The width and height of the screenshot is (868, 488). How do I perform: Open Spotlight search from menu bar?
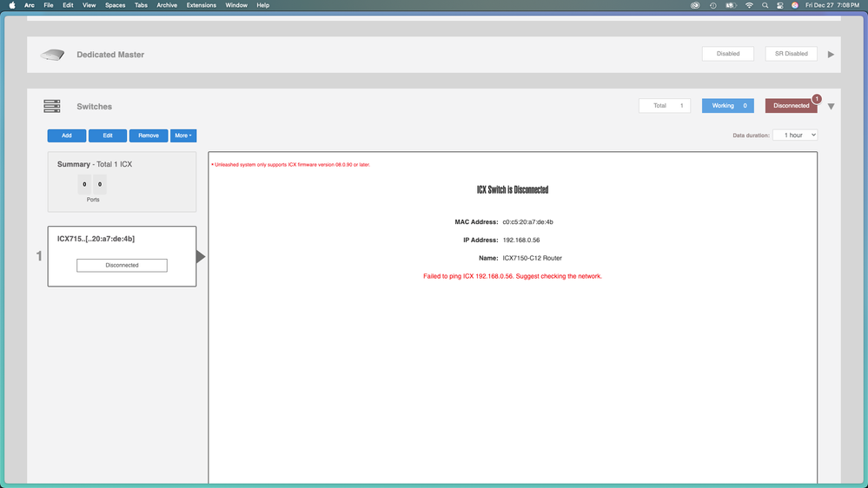[x=765, y=5]
